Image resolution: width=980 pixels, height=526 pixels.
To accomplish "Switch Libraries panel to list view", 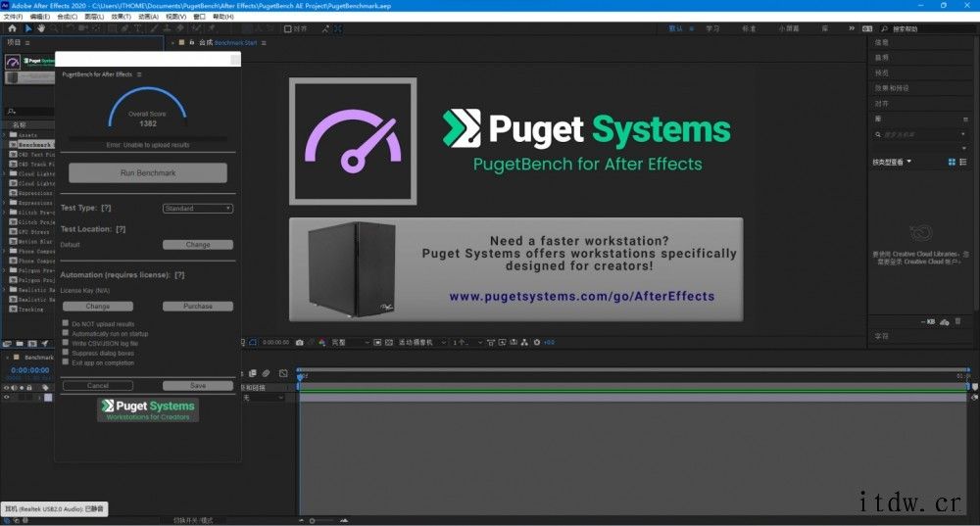I will (963, 162).
